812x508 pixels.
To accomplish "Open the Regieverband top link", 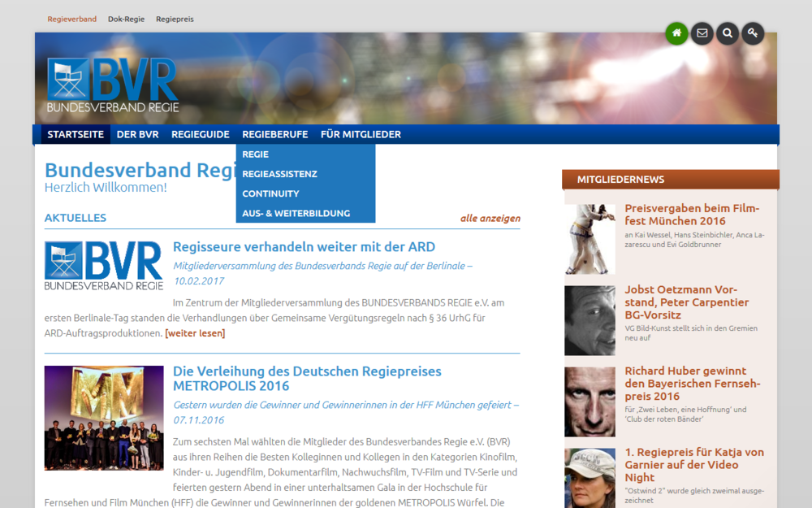I will point(72,20).
